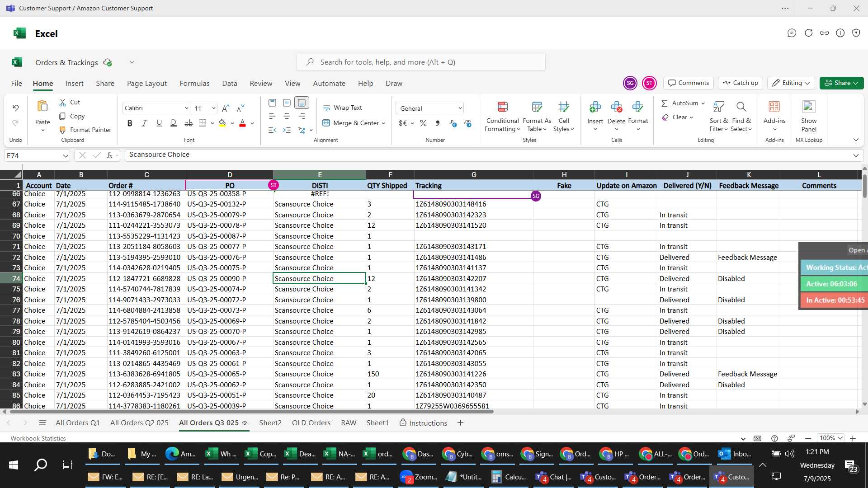Screen dimensions: 868x488
Task: Open the Page Layout ribbon tab
Action: 147,84
